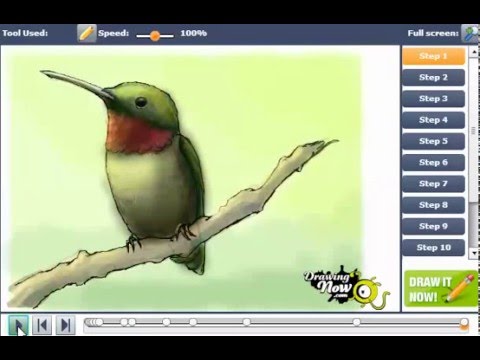Click the step list scrollbar thumb
Viewport: 480px width, 360px height.
tap(474, 130)
